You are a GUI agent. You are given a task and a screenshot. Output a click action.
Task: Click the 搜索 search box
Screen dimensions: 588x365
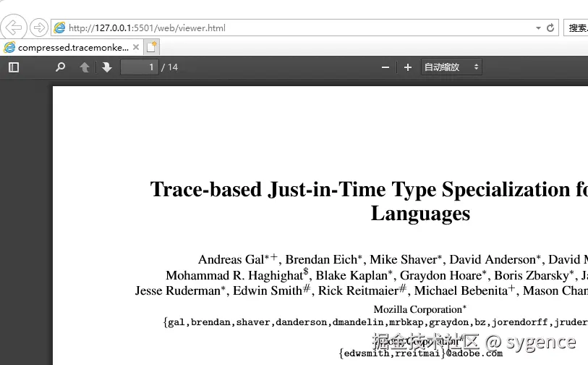(x=576, y=28)
